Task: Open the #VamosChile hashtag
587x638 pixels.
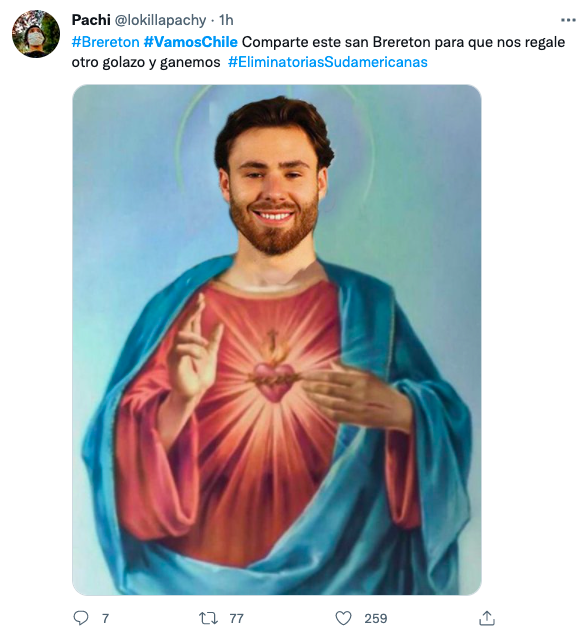Action: coord(191,42)
